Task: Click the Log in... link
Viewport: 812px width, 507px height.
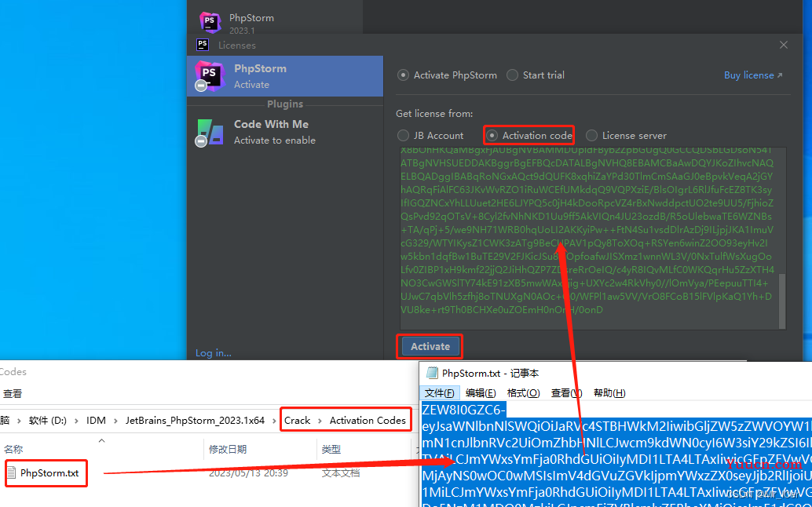Action: click(x=214, y=353)
